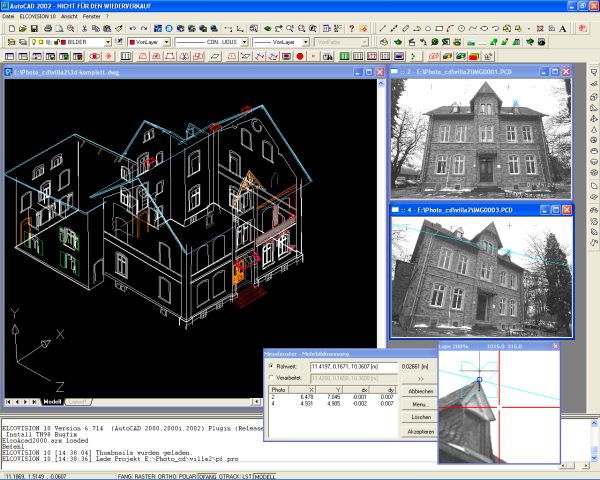Click the Print icon in toolbar
The width and height of the screenshot is (600, 480).
point(48,28)
